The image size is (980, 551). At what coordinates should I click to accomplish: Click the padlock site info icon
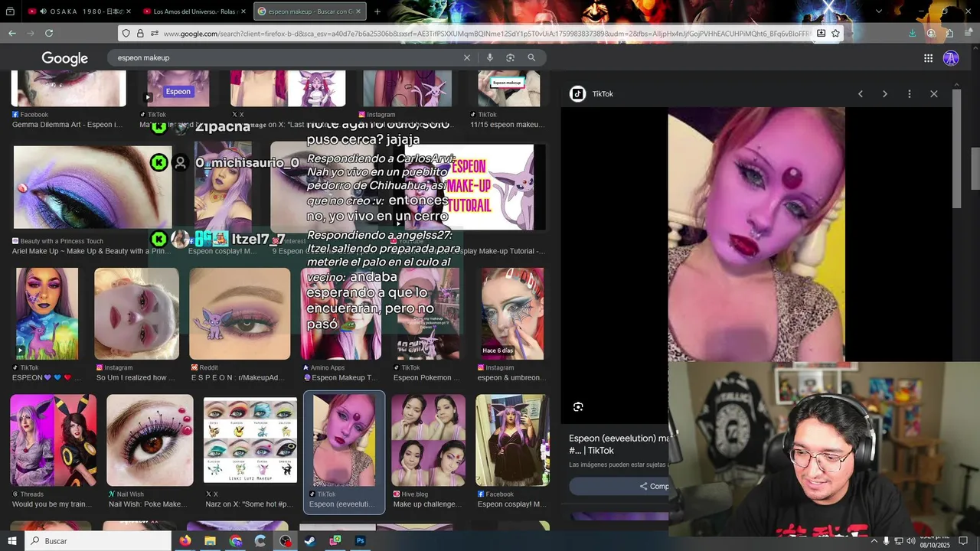click(140, 33)
